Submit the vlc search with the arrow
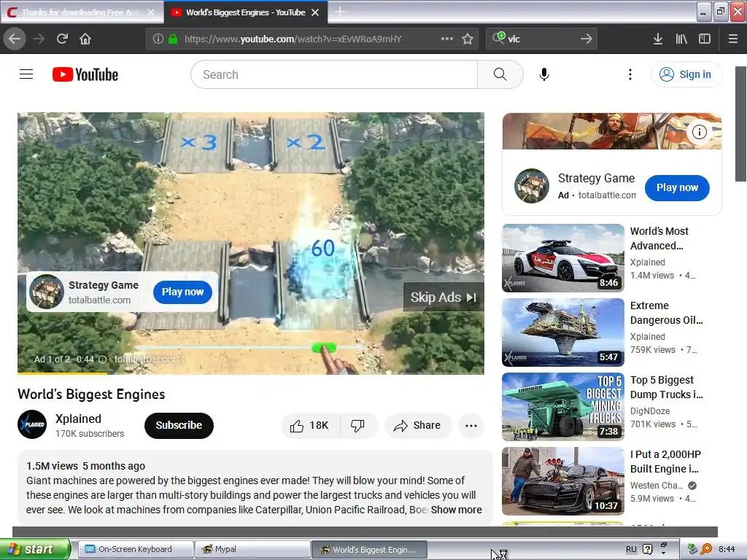Screen dimensions: 747x560 click(587, 39)
